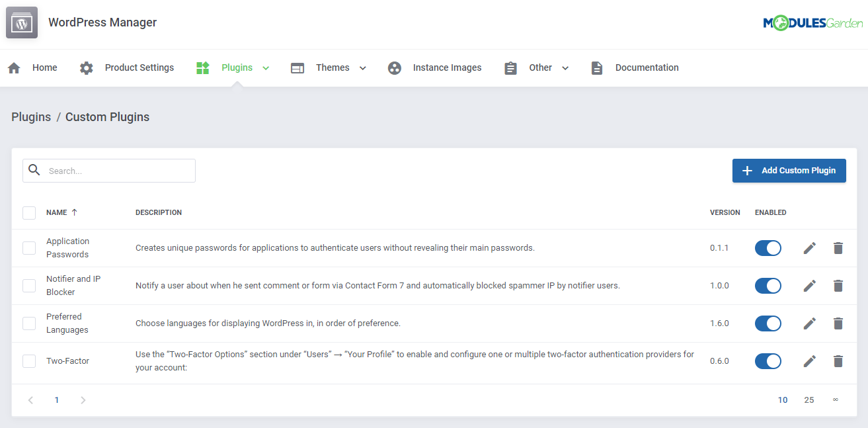Delete the Notifier and IP Blocker plugin
The width and height of the screenshot is (868, 428).
(838, 286)
